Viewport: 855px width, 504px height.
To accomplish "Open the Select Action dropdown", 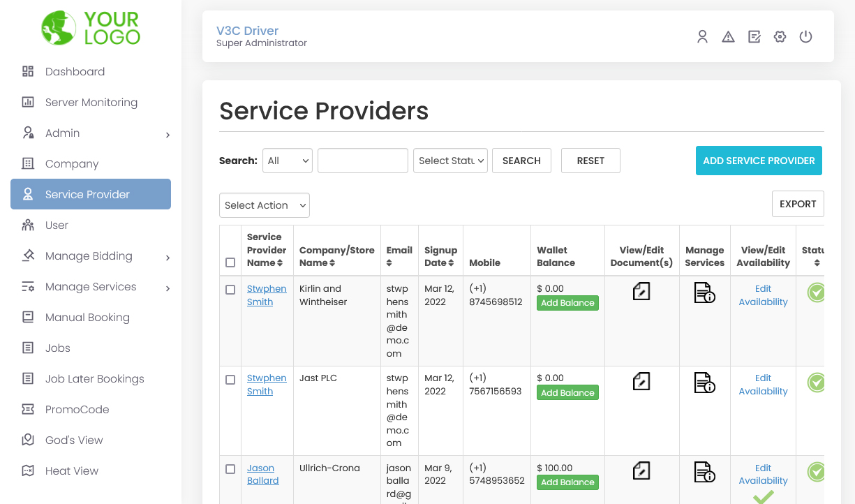I will click(x=264, y=205).
